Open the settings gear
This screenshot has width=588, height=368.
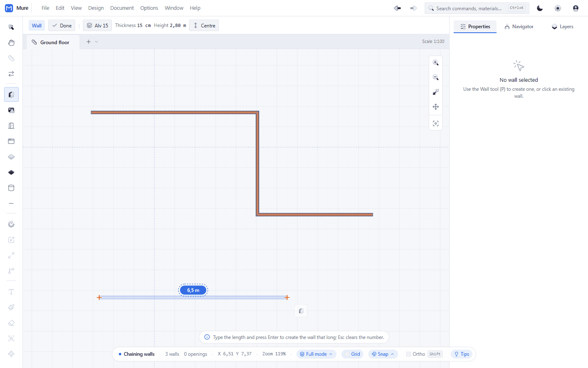click(x=558, y=8)
